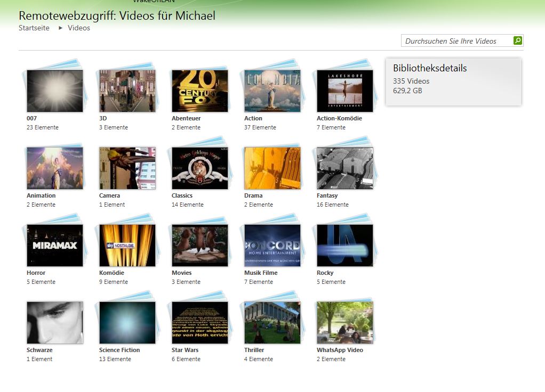Image resolution: width=545 pixels, height=392 pixels.
Task: Open the Horror folder with Miramax logo
Action: pyautogui.click(x=55, y=245)
